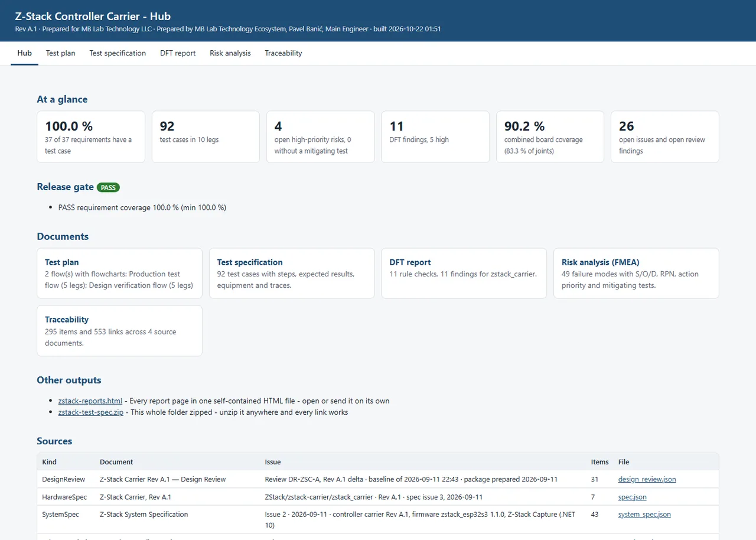Click the 'At a glance' heading

tap(62, 99)
